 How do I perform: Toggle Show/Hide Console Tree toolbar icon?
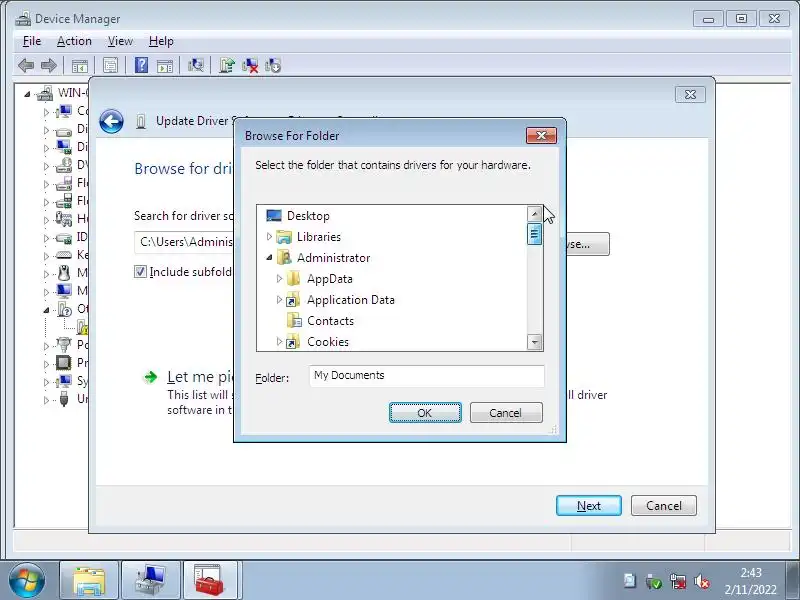(80, 66)
